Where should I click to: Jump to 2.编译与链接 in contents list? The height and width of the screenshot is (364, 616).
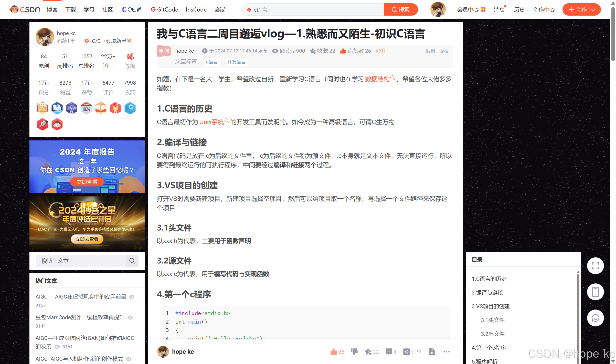487,292
